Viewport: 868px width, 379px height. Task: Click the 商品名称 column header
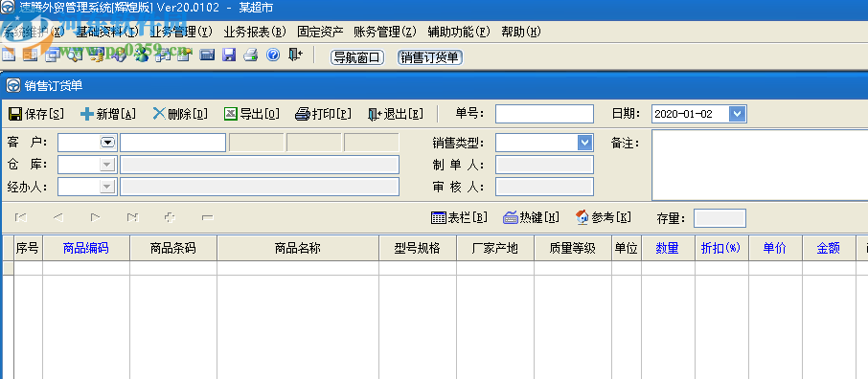tap(298, 249)
